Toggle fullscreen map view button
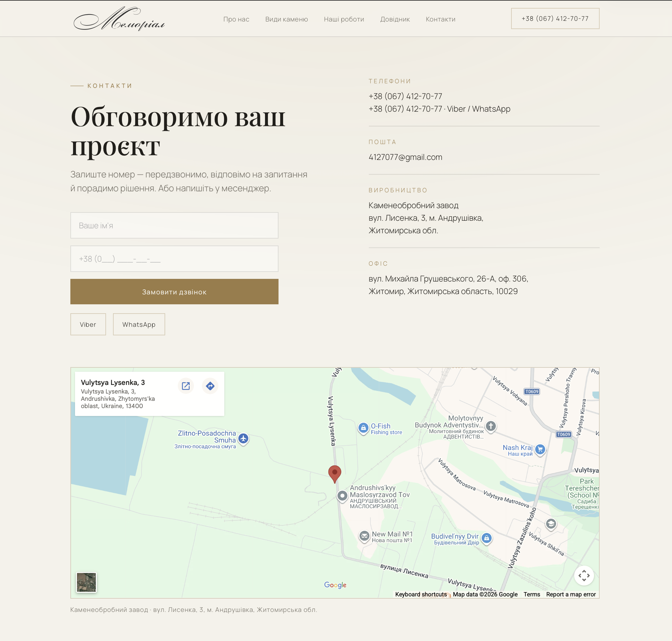This screenshot has height=641, width=672. (x=584, y=576)
